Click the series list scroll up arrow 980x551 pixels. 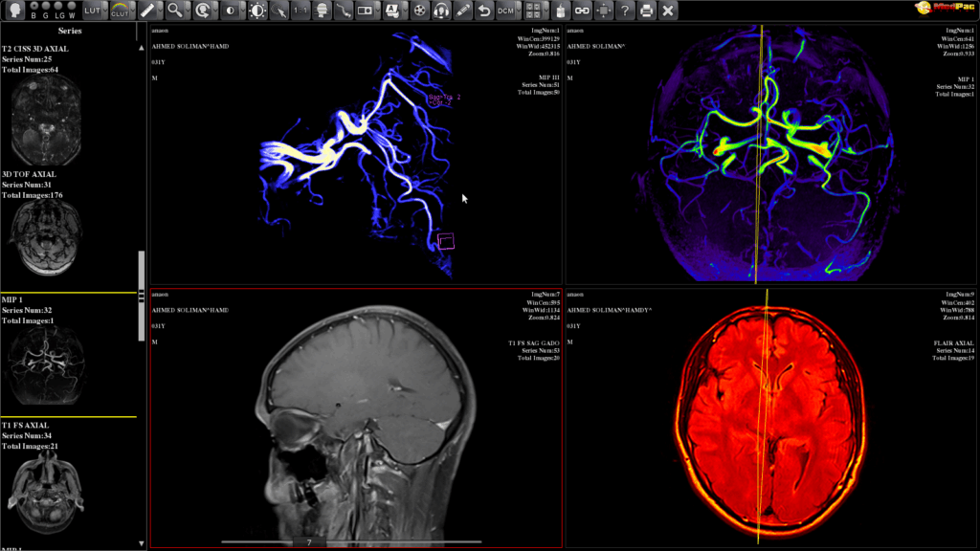142,48
